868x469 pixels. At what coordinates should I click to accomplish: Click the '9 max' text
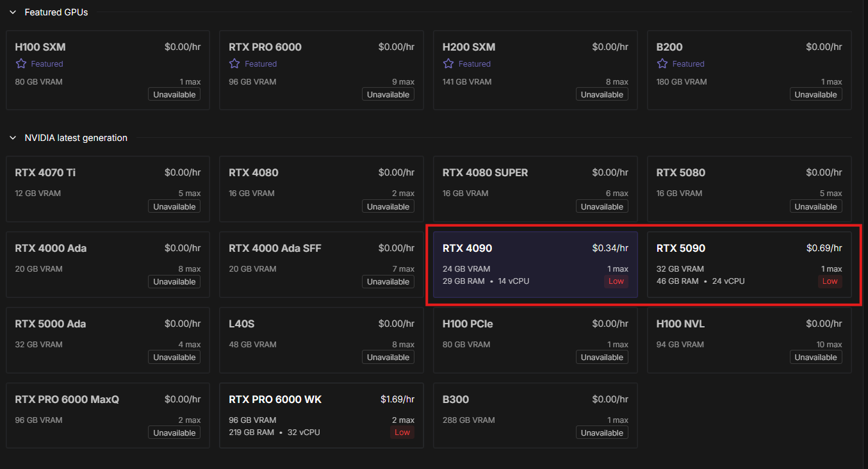[403, 81]
